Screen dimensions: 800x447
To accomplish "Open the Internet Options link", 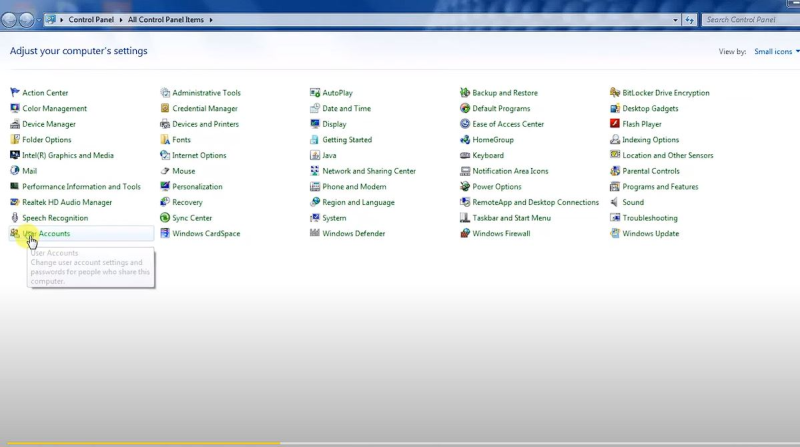I will pyautogui.click(x=199, y=155).
